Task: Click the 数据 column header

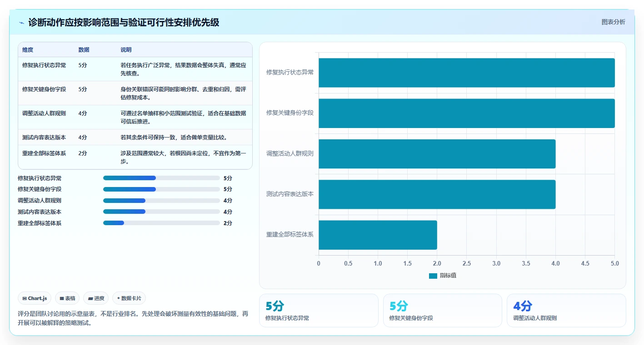Action: (84, 50)
